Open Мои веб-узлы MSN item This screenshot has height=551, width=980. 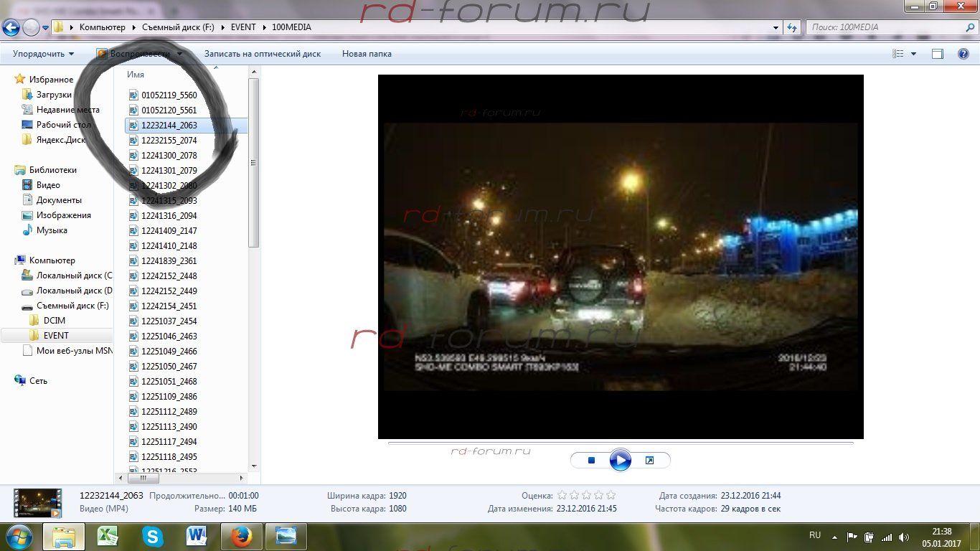[x=74, y=351]
